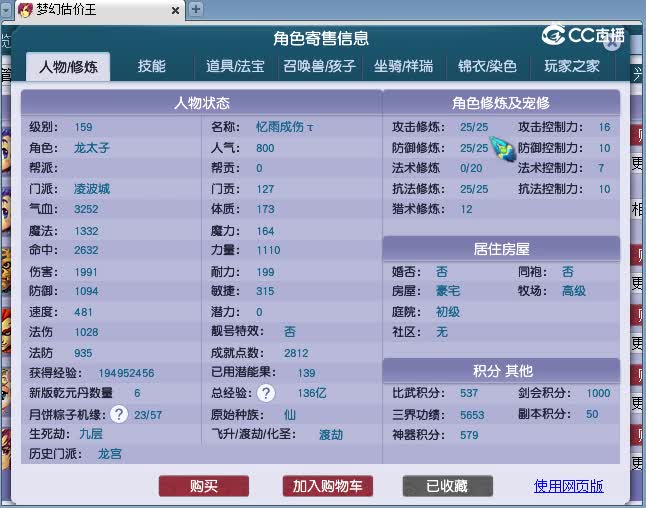This screenshot has width=646, height=508.
Task: Click the 伤害 value 1991
Action: pos(86,272)
